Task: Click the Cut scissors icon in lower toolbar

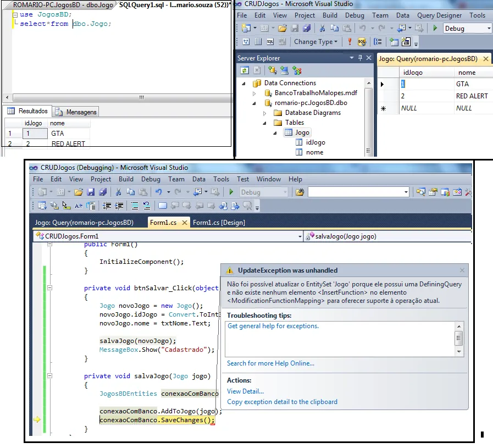Action: (x=118, y=192)
